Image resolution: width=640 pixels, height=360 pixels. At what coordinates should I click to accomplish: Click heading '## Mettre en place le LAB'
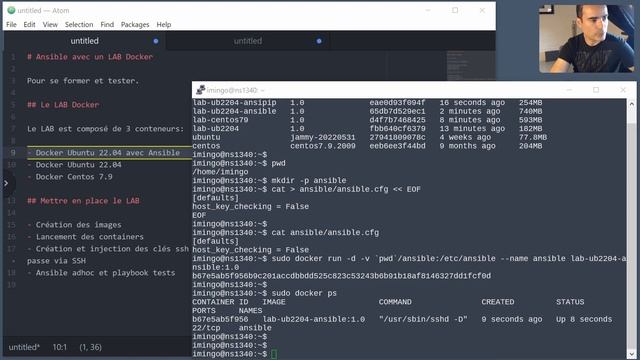(x=83, y=201)
